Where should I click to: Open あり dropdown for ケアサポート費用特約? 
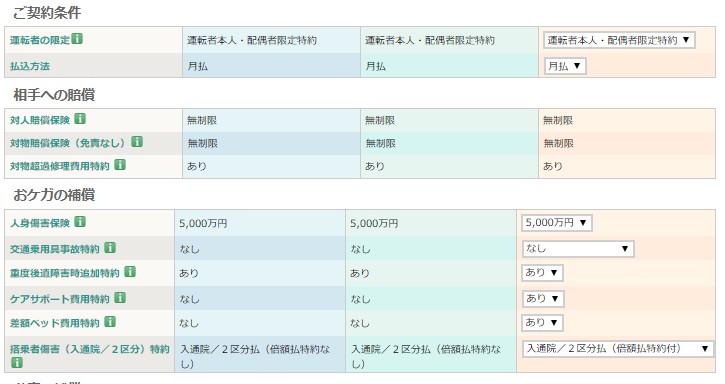(x=542, y=299)
